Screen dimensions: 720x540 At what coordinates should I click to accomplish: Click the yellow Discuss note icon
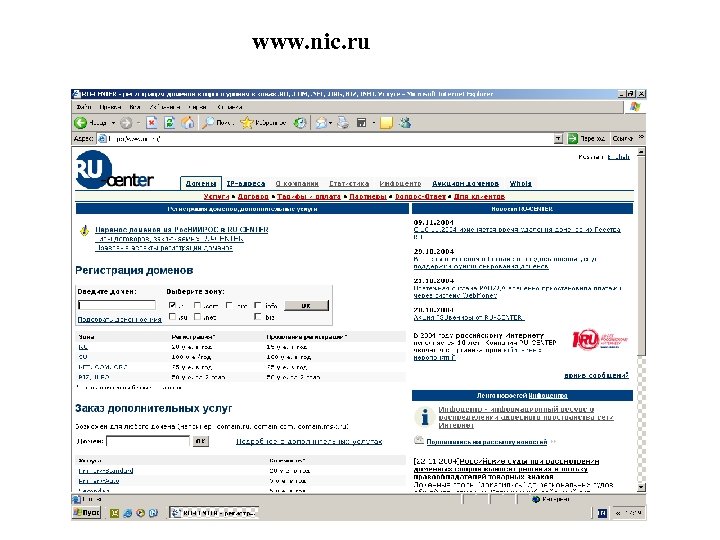(x=386, y=123)
